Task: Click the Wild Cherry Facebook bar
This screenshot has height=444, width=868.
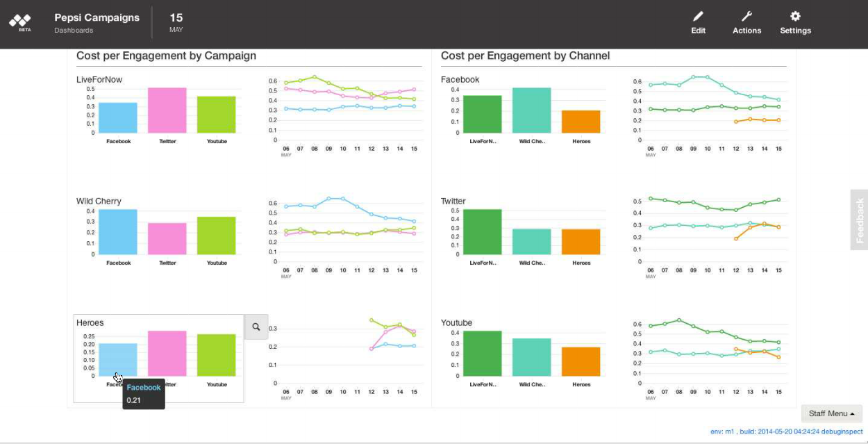Action: click(x=118, y=231)
